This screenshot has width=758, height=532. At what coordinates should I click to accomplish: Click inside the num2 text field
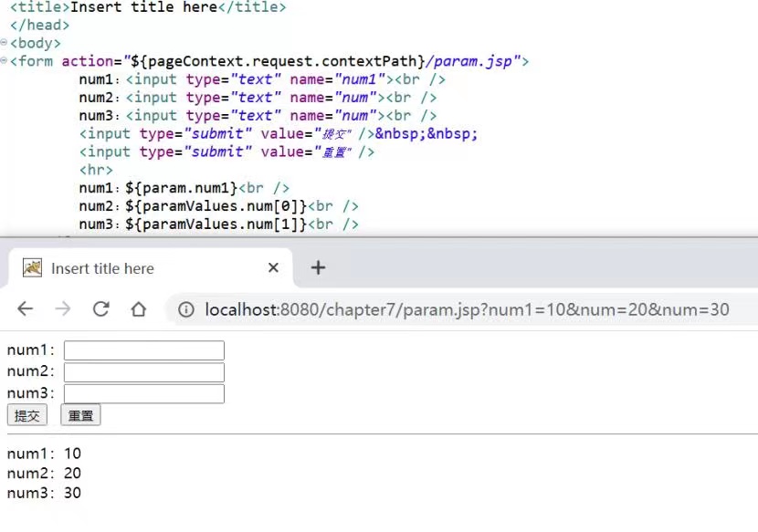[143, 371]
